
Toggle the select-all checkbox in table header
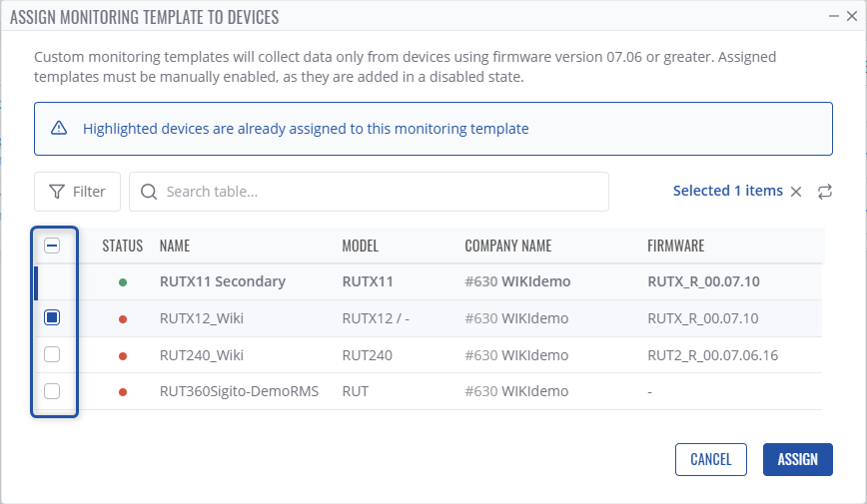[53, 246]
